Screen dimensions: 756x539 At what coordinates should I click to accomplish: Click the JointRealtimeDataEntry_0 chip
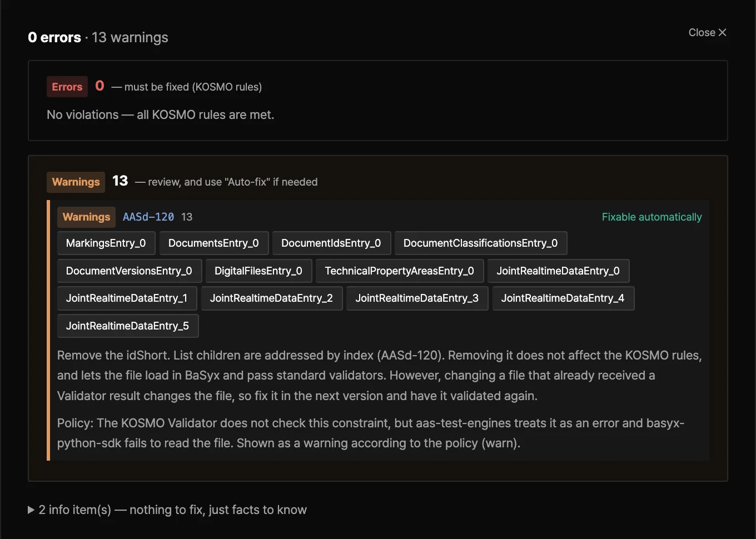(x=558, y=271)
